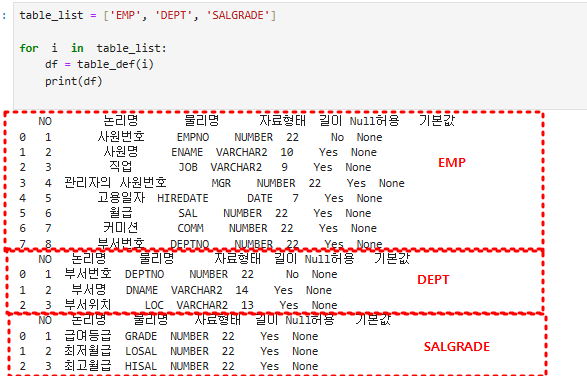Viewport: 587px width, 376px height.
Task: Click the 직업 cell
Action: (x=121, y=167)
